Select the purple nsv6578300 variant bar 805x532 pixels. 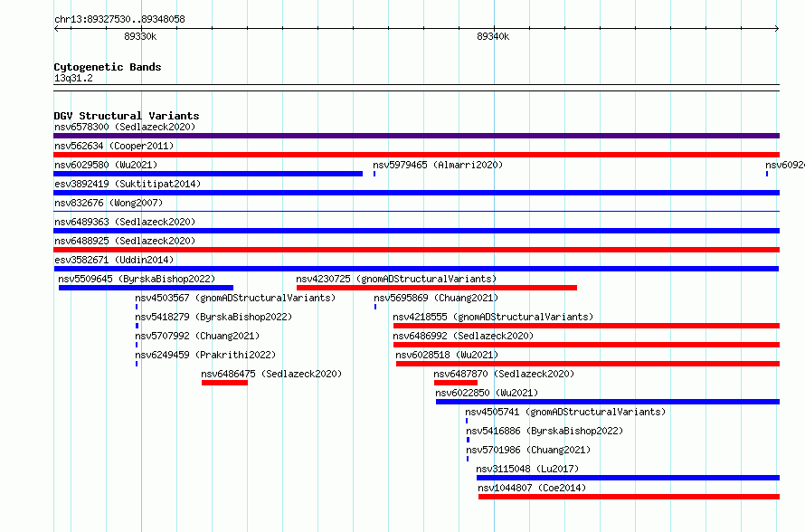point(416,136)
